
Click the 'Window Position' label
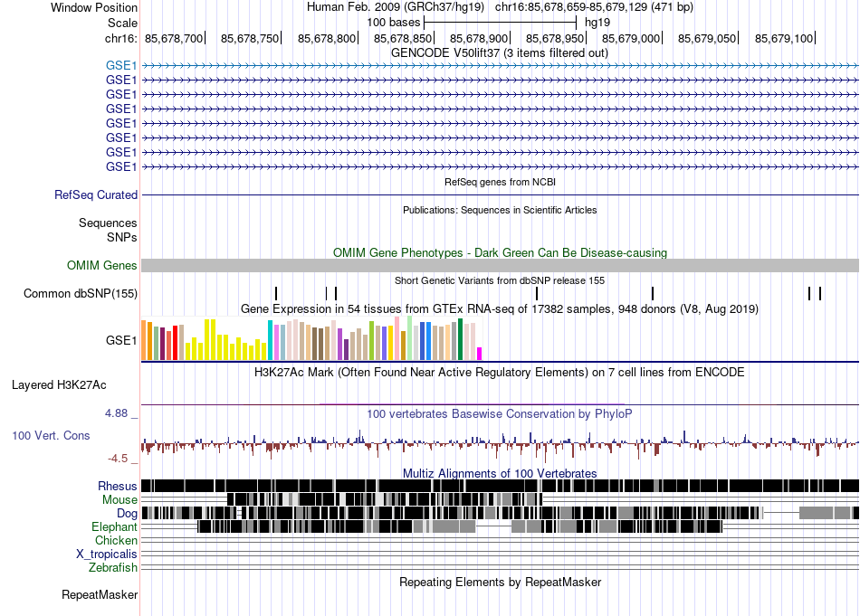94,7
